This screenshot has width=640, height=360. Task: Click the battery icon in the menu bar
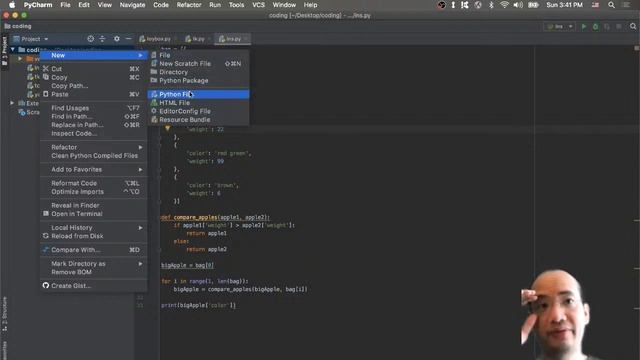tap(533, 5)
